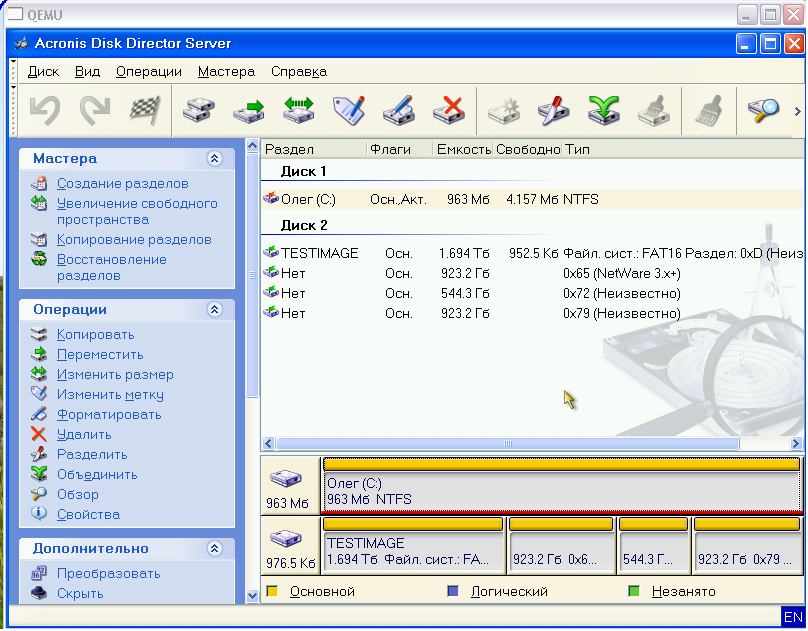808x631 pixels.
Task: Sort by the Емкость column header
Action: pos(463,149)
